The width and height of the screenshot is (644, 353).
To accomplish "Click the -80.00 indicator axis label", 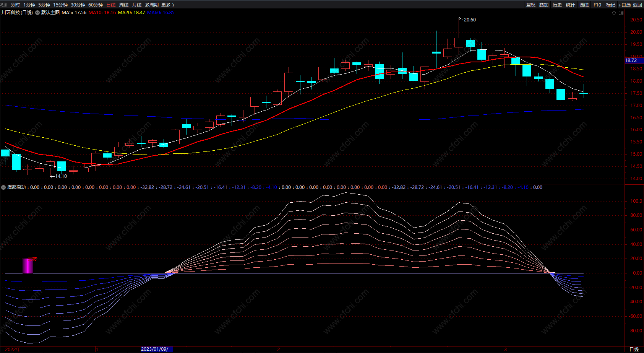I will click(x=635, y=331).
